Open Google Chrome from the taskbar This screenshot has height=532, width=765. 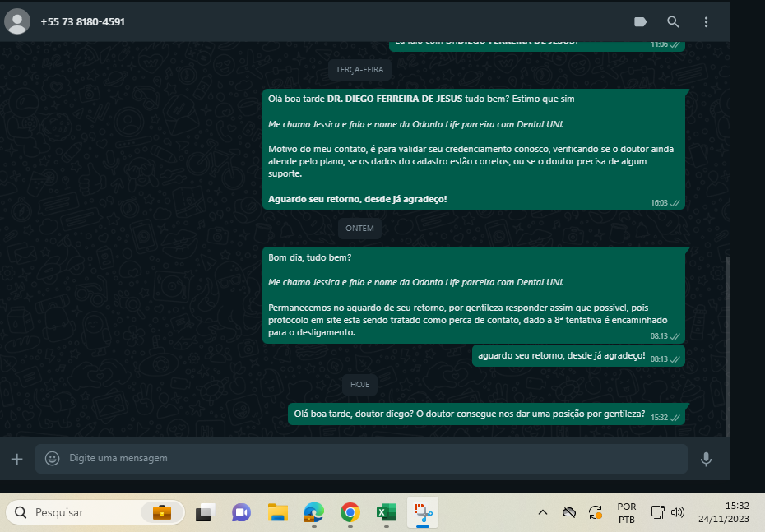[x=350, y=512]
